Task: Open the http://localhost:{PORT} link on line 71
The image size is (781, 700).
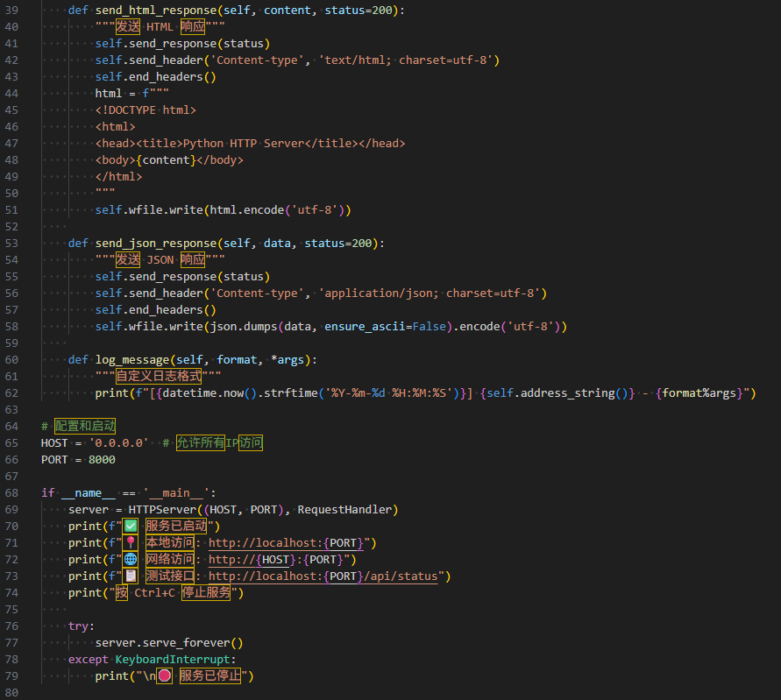Action: pyautogui.click(x=286, y=542)
